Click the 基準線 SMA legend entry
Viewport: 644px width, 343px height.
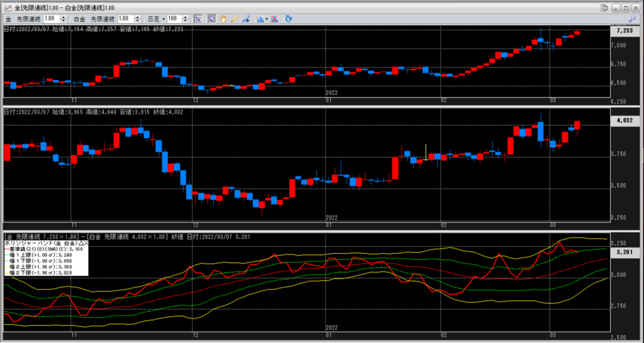pos(45,249)
